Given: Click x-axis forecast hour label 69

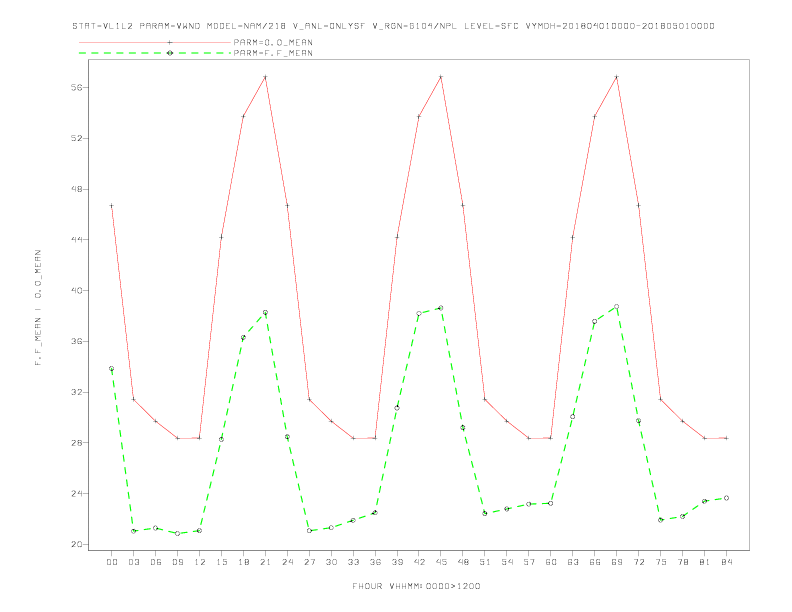Looking at the screenshot, I should point(617,562).
